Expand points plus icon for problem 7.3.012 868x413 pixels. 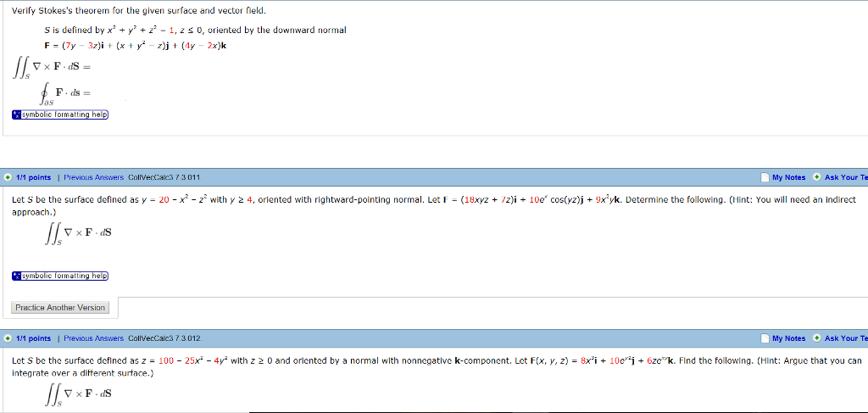7,338
